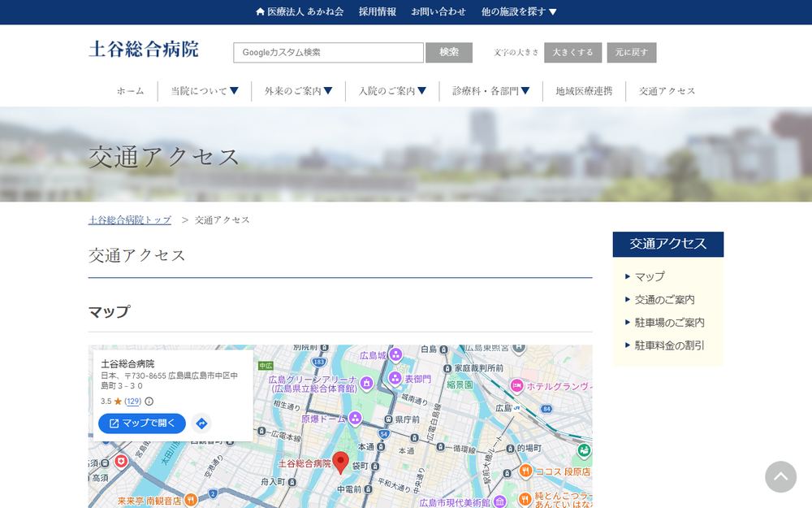Click the red hospital cross marker on map

click(x=121, y=461)
